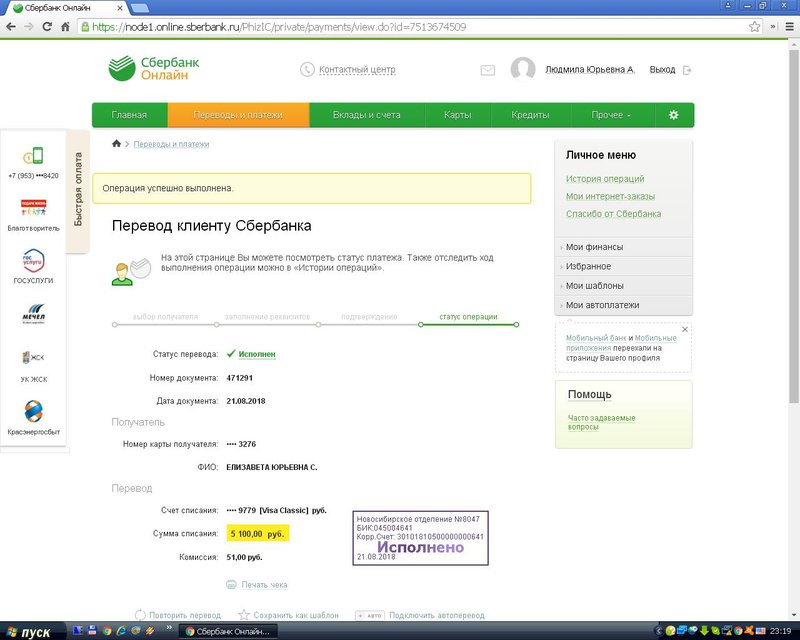
Task: Click the user profile avatar
Action: 523,69
